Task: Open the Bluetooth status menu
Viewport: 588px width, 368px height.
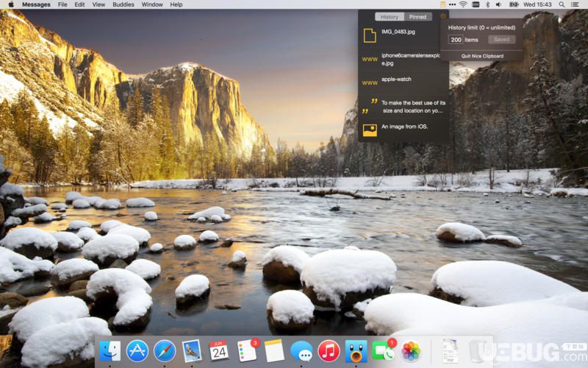Action: click(x=487, y=4)
